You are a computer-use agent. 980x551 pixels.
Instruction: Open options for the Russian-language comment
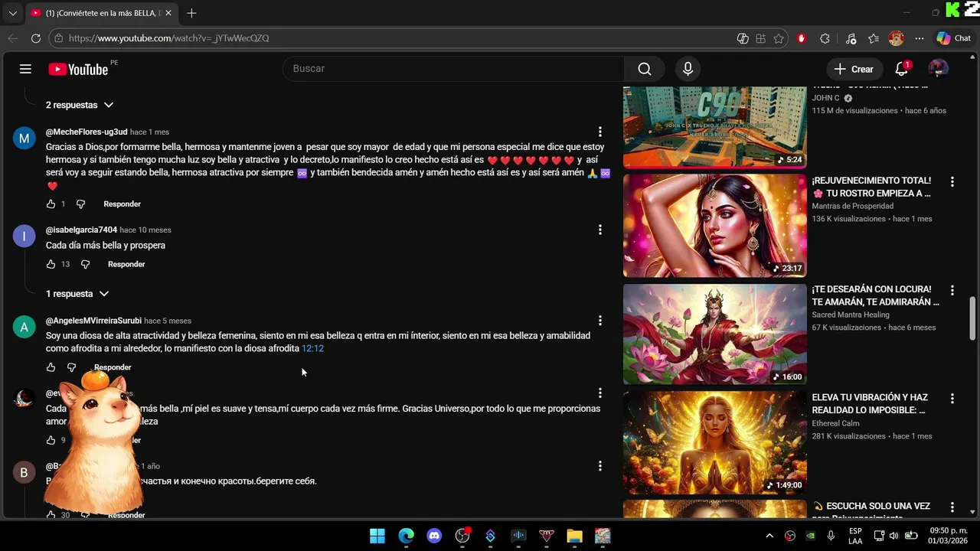pos(600,465)
